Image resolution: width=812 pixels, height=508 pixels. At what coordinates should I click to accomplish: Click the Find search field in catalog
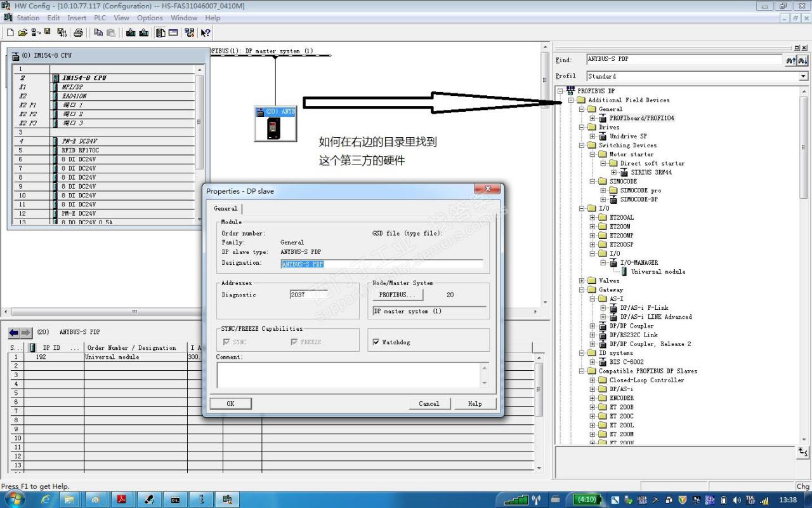click(x=685, y=60)
